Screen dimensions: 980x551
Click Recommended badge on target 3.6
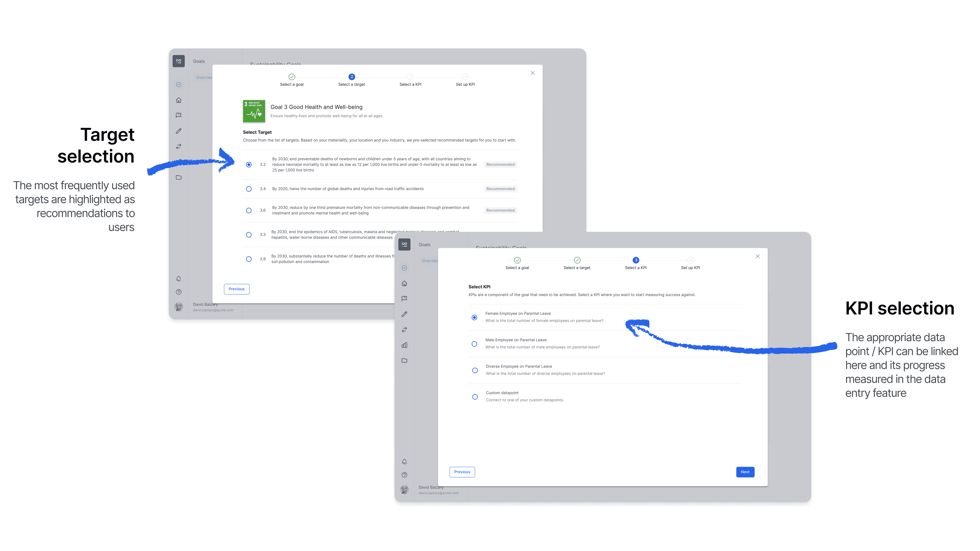pos(501,210)
